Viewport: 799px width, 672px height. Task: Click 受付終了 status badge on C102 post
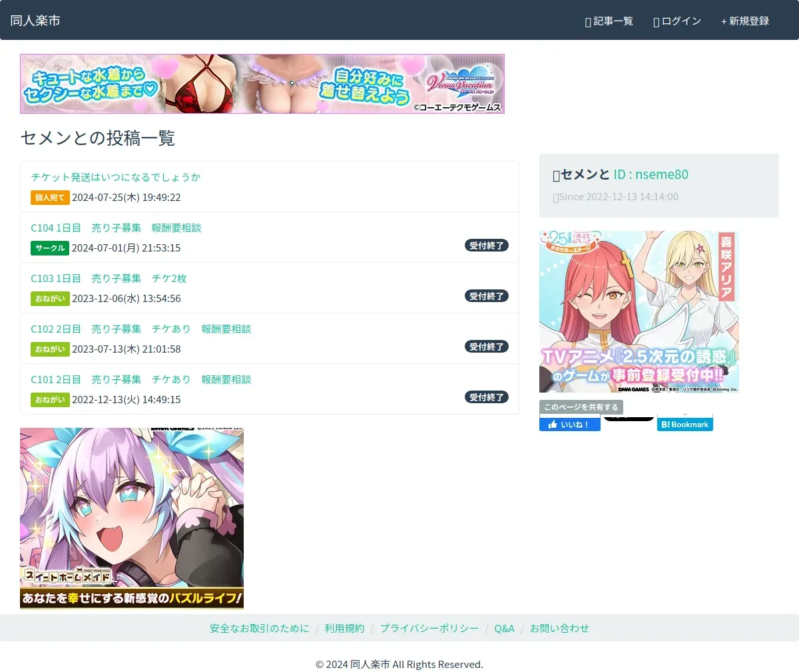pos(487,347)
